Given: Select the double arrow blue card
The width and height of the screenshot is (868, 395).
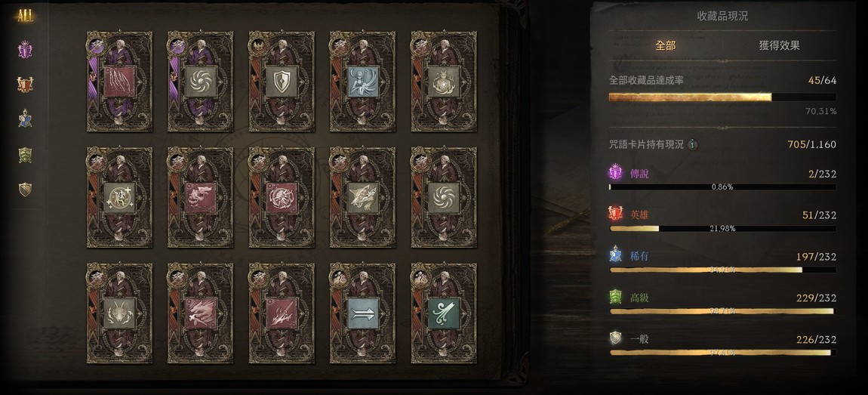Looking at the screenshot, I should [362, 313].
